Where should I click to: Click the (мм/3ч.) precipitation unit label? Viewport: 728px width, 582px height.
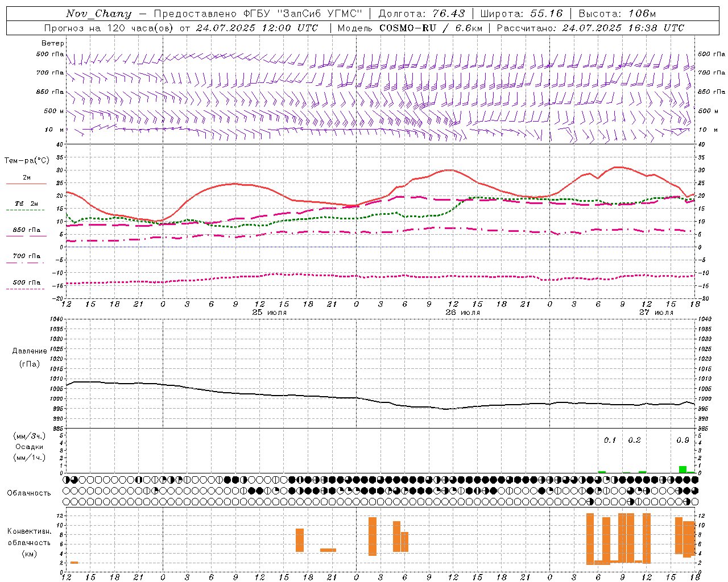coord(30,436)
